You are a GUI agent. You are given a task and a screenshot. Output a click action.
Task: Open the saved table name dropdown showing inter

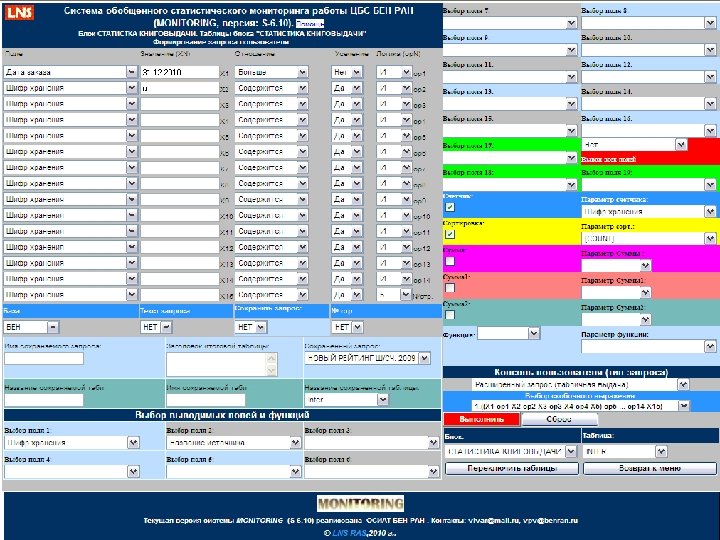tap(347, 400)
